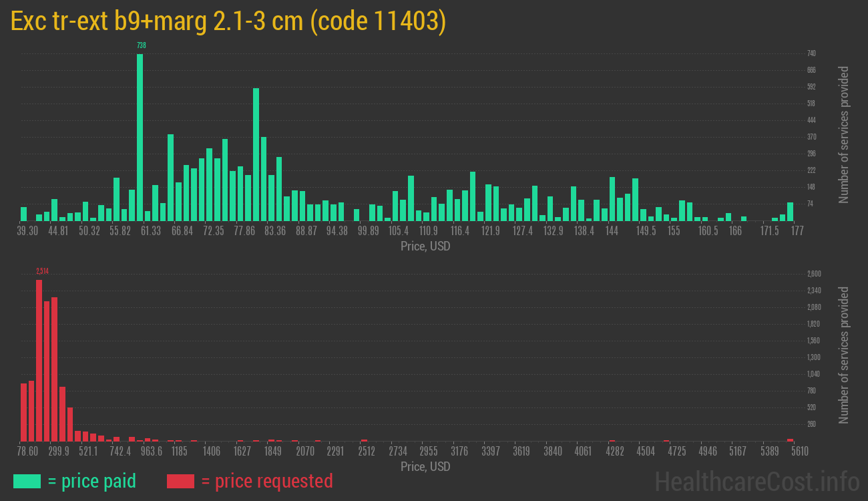Click the 78.60 tick on red chart axis
Image resolution: width=868 pixels, height=501 pixels.
coord(27,452)
